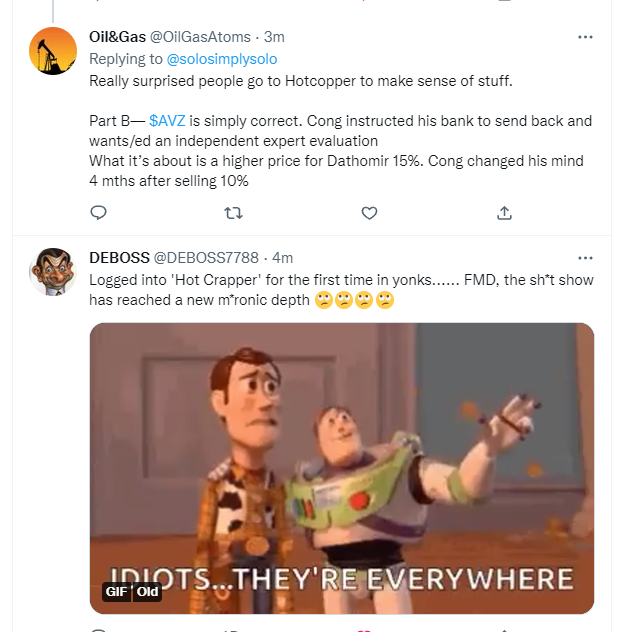Open the 3m timestamp of the tweet

[274, 37]
